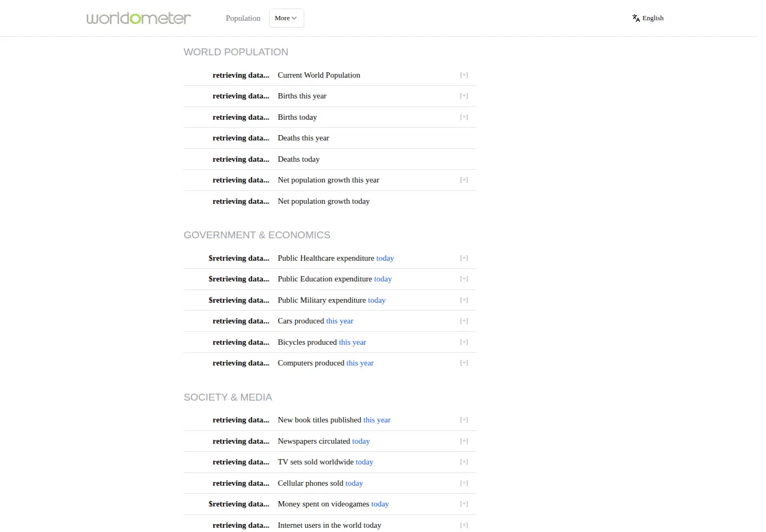
Task: Click the 'Deaths this year' label
Action: (303, 138)
